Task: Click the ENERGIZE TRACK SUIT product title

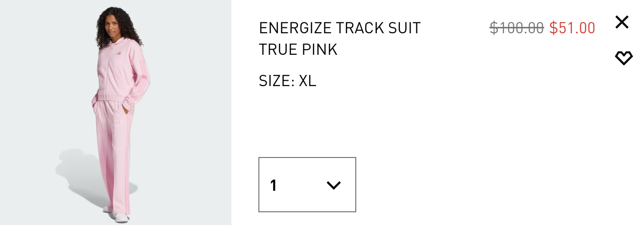Action: (340, 28)
